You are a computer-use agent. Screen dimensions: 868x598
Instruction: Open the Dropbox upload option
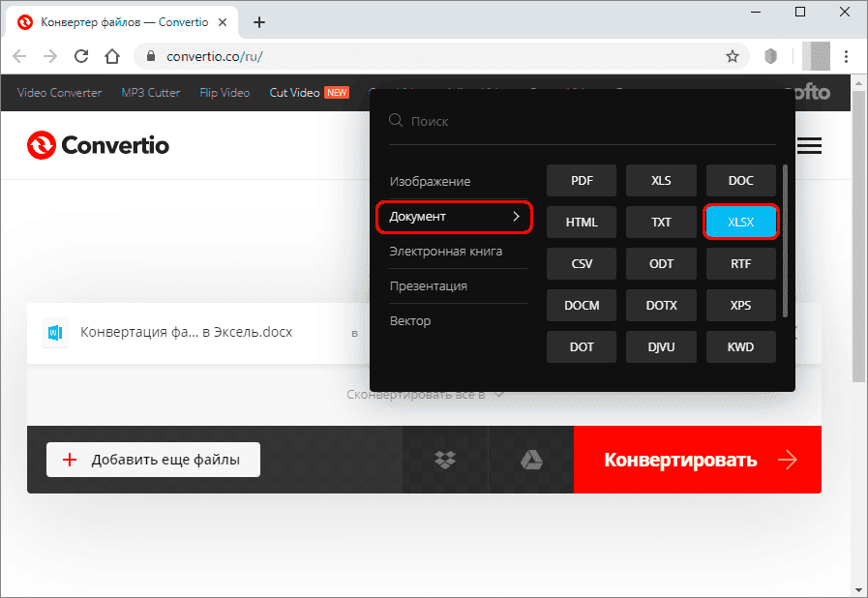click(x=446, y=460)
